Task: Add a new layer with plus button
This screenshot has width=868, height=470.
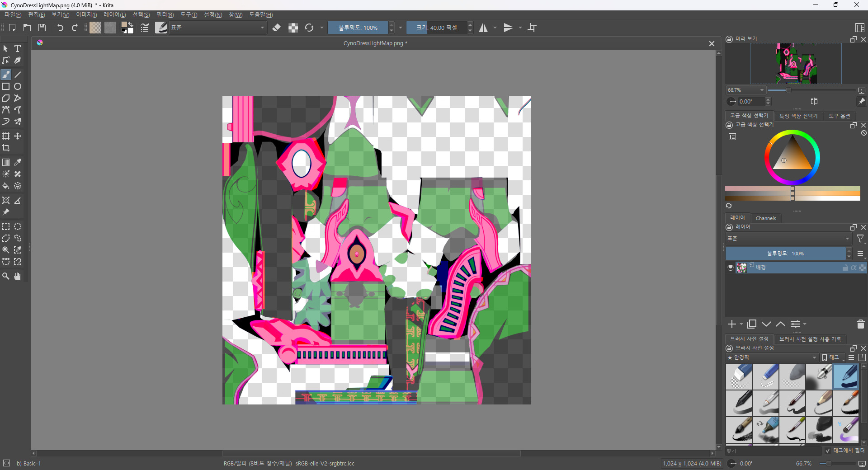Action: [x=732, y=324]
